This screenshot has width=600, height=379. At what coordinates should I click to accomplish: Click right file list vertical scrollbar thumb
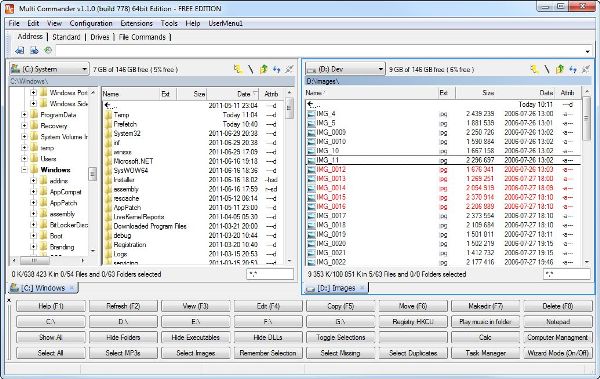(586, 119)
